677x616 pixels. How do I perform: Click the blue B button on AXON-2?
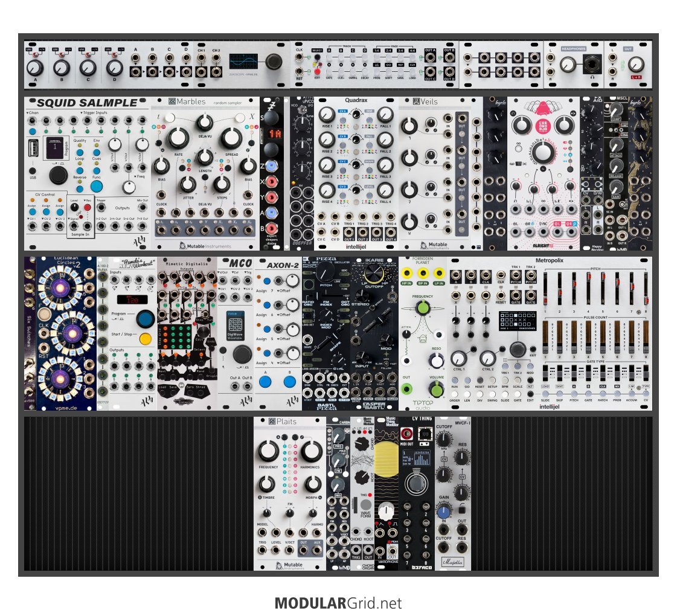pyautogui.click(x=289, y=382)
